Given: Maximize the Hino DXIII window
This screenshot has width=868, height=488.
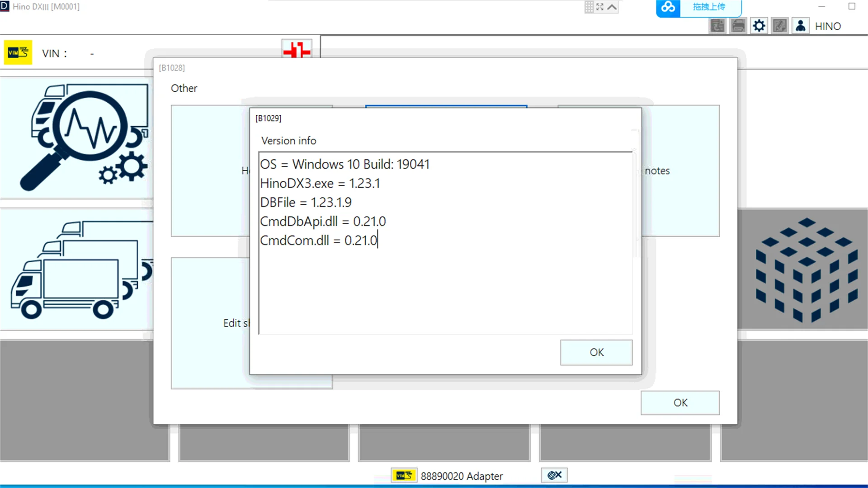Looking at the screenshot, I should pos(852,6).
